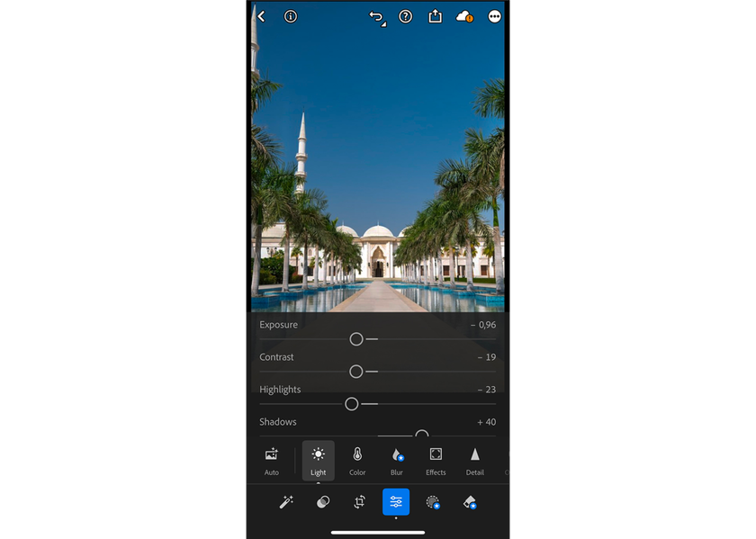Select the crop and rotate tool
756x539 pixels.
click(358, 502)
